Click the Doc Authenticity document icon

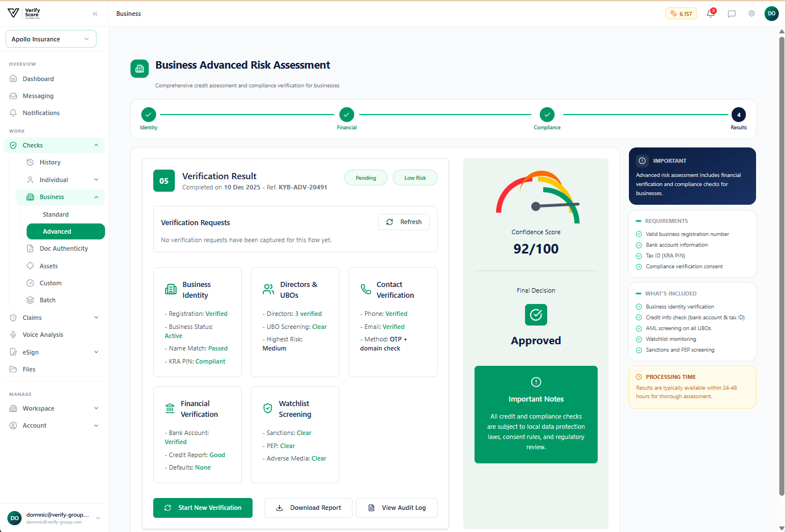(x=30, y=248)
